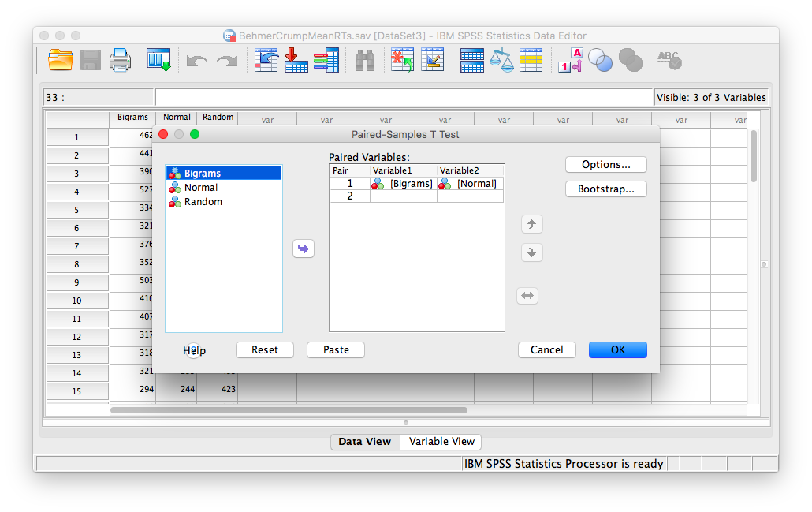812x512 pixels.
Task: Move the pair down with the down arrow
Action: tap(532, 253)
